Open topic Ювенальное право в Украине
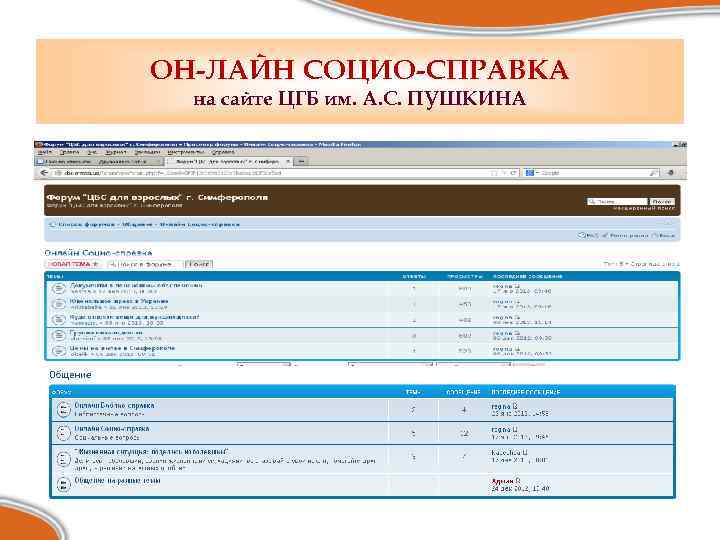Screen dimensions: 720x540 pos(119,301)
